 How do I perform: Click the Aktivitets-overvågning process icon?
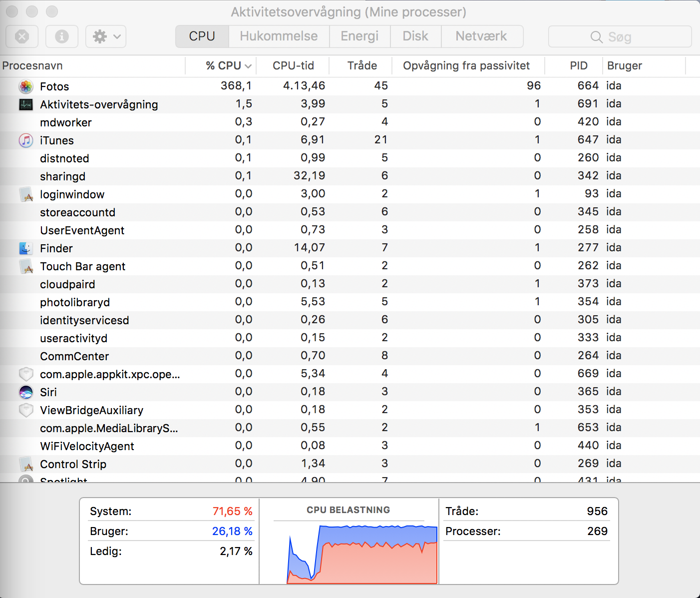pyautogui.click(x=26, y=104)
